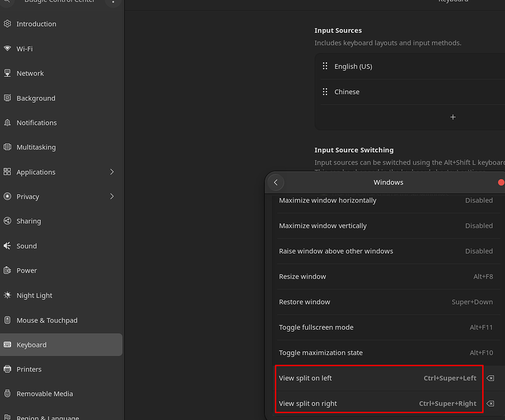Set shortcut for Maximize window vertically

[x=386, y=226]
